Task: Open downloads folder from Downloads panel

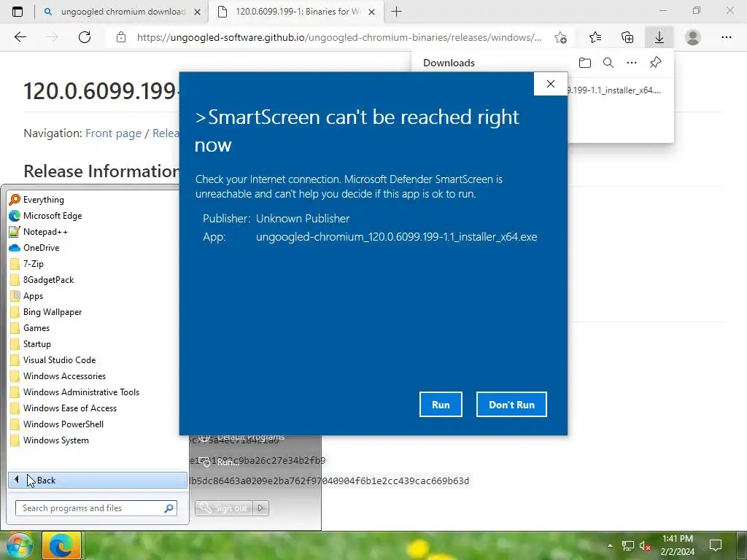Action: [x=585, y=63]
